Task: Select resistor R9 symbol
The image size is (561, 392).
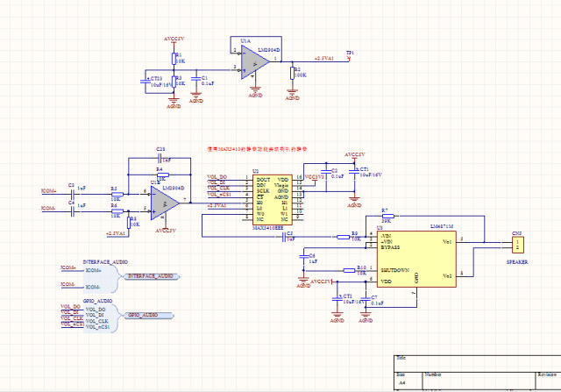Action: 344,237
